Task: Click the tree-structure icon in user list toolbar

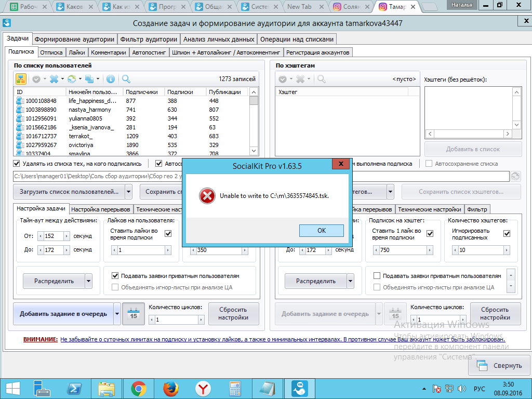Action: (x=21, y=79)
